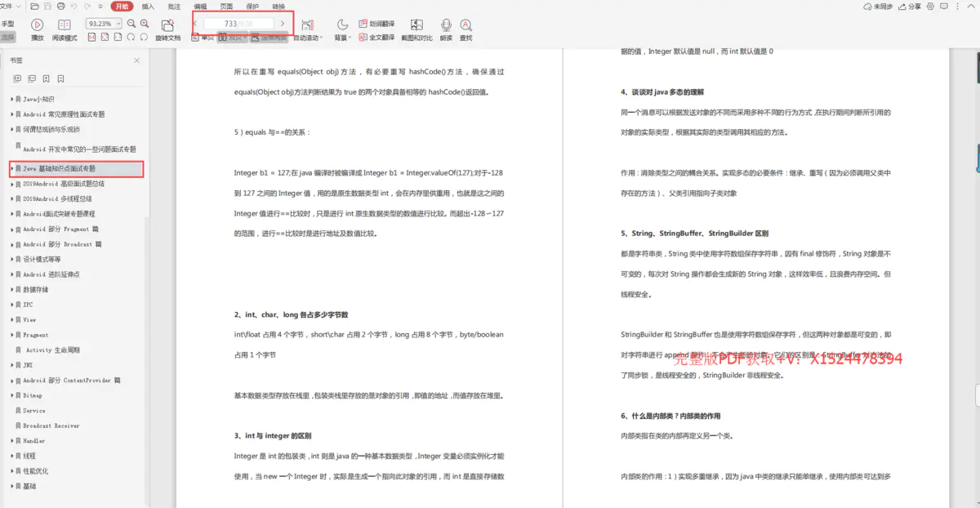
Task: Click the feedback comment icon top right
Action: coord(944,7)
